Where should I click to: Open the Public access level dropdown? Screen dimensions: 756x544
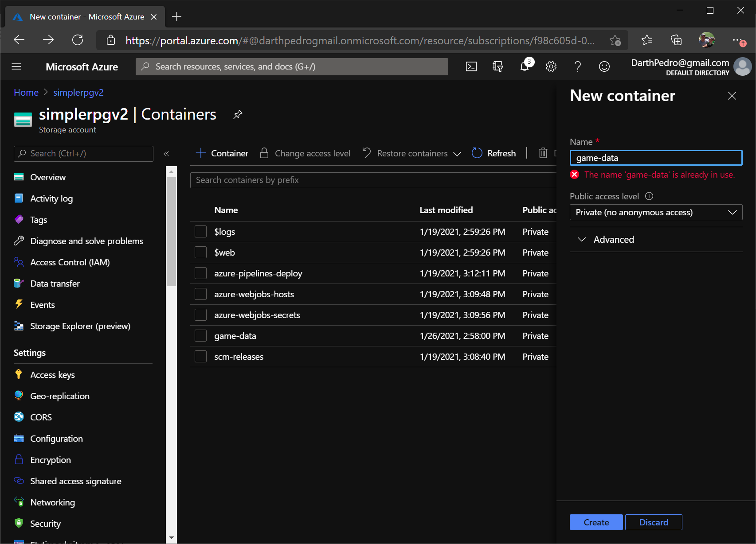click(656, 212)
